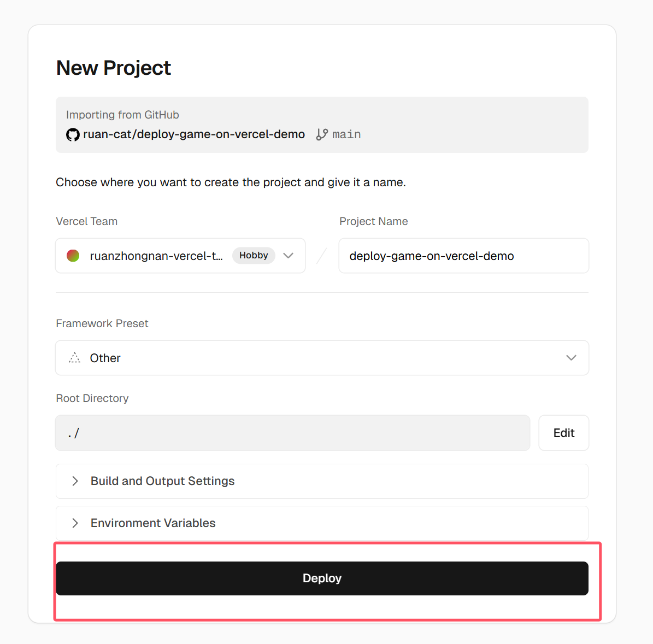This screenshot has height=644, width=653.
Task: Click the Root Directory ./ path field
Action: pyautogui.click(x=292, y=433)
